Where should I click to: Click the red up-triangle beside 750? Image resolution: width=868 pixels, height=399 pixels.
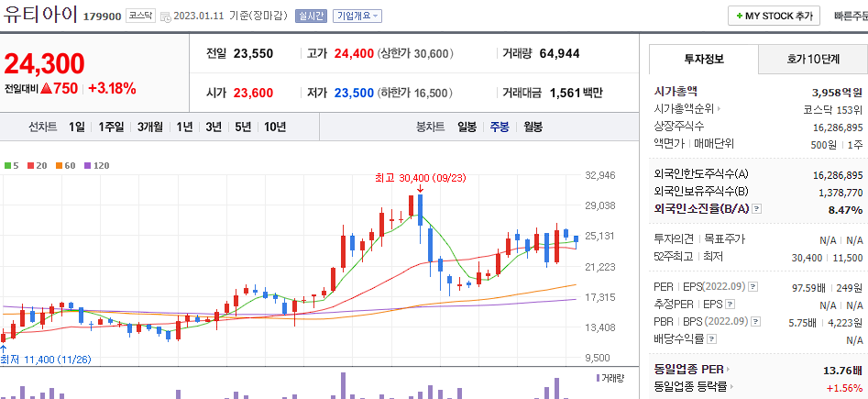tap(46, 88)
